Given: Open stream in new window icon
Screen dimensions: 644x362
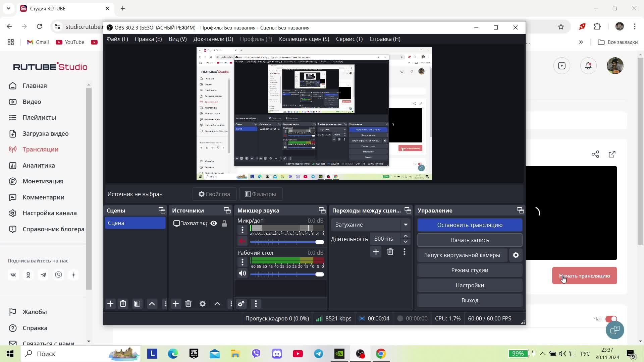Looking at the screenshot, I should pos(612,154).
